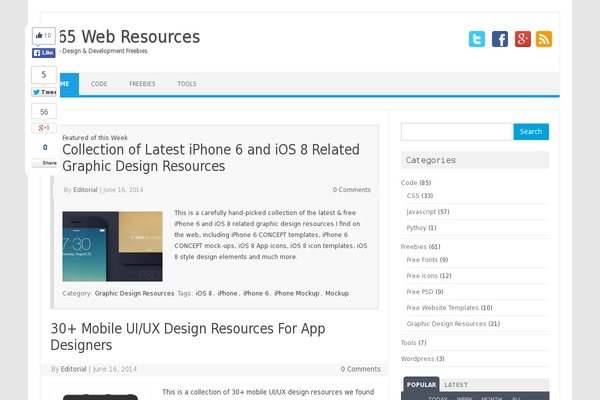This screenshot has height=400, width=600.
Task: Go to the highlighted home navigation tab
Action: coord(69,84)
